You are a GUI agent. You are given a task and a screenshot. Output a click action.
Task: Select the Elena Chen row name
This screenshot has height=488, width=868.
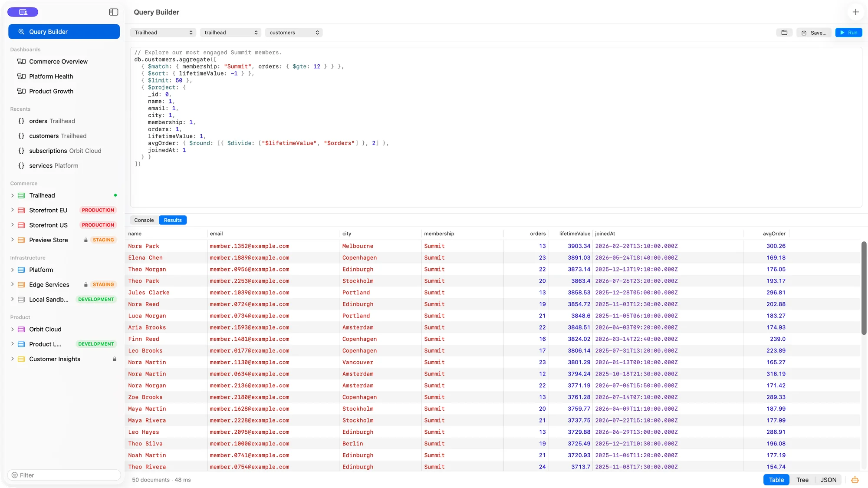coord(145,257)
